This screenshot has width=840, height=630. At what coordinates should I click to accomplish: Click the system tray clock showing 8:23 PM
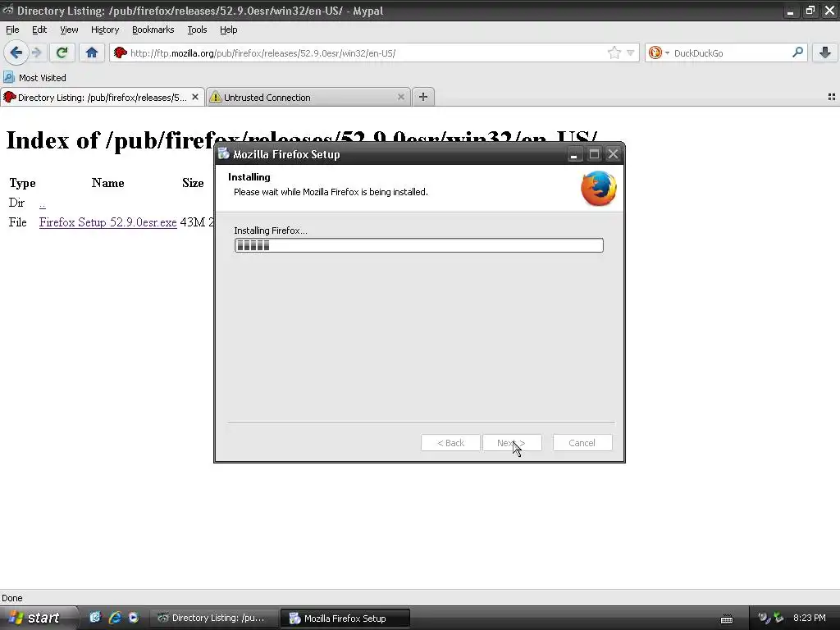click(x=810, y=618)
